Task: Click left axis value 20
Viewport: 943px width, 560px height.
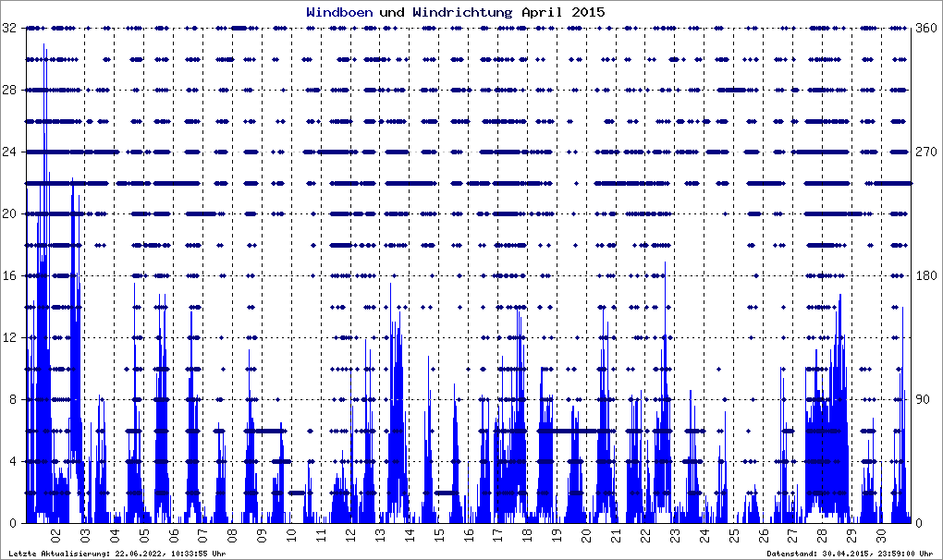Action: tap(9, 213)
